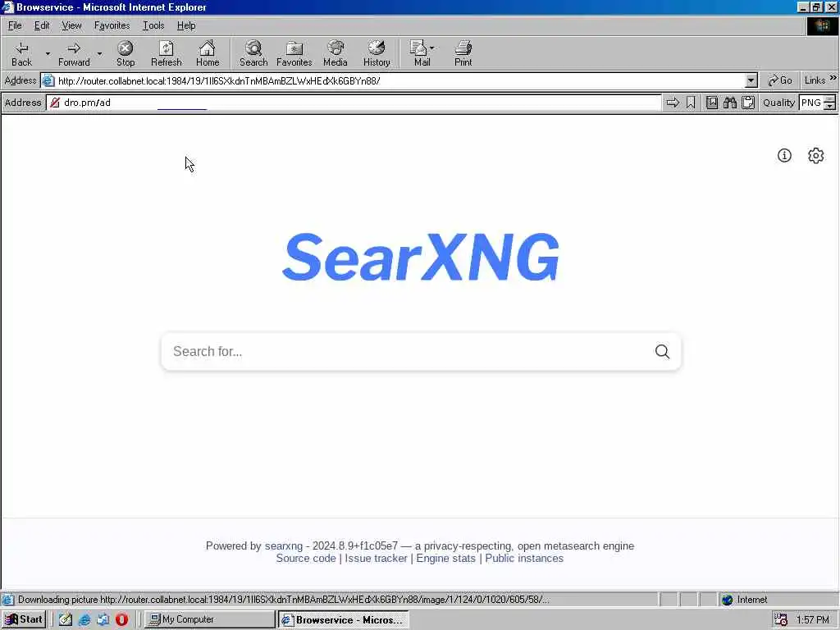Click the Browservice go arrow icon
The width and height of the screenshot is (840, 630).
(x=673, y=103)
